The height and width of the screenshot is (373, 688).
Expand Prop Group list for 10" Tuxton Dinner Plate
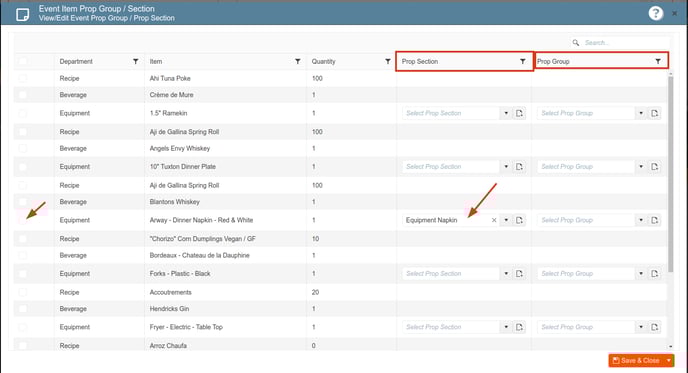click(641, 167)
